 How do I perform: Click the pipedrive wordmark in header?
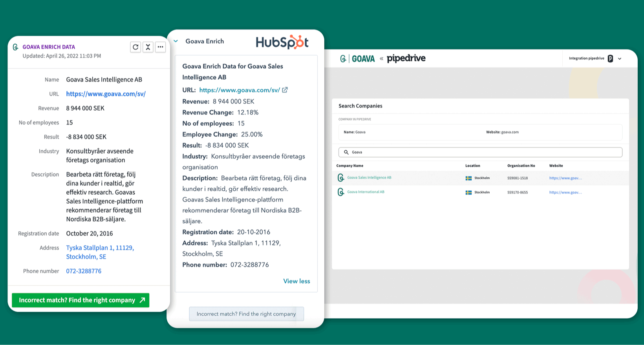[406, 58]
